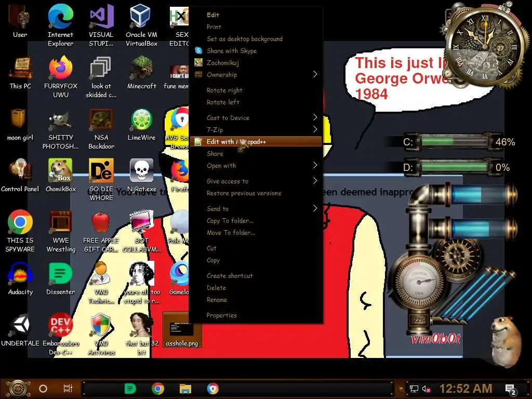Image resolution: width=532 pixels, height=399 pixels.
Task: Select the 'youre all too stupid' icon
Action: pyautogui.click(x=141, y=282)
